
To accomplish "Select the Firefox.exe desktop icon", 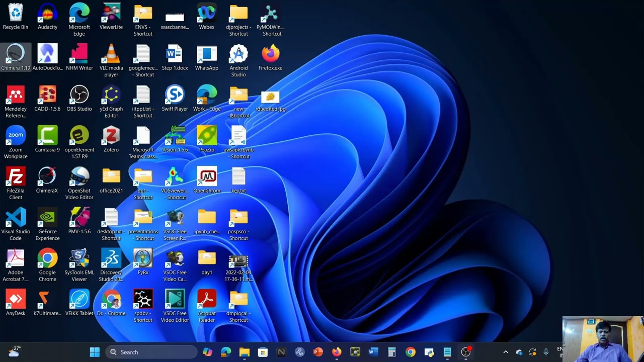I will tap(271, 57).
